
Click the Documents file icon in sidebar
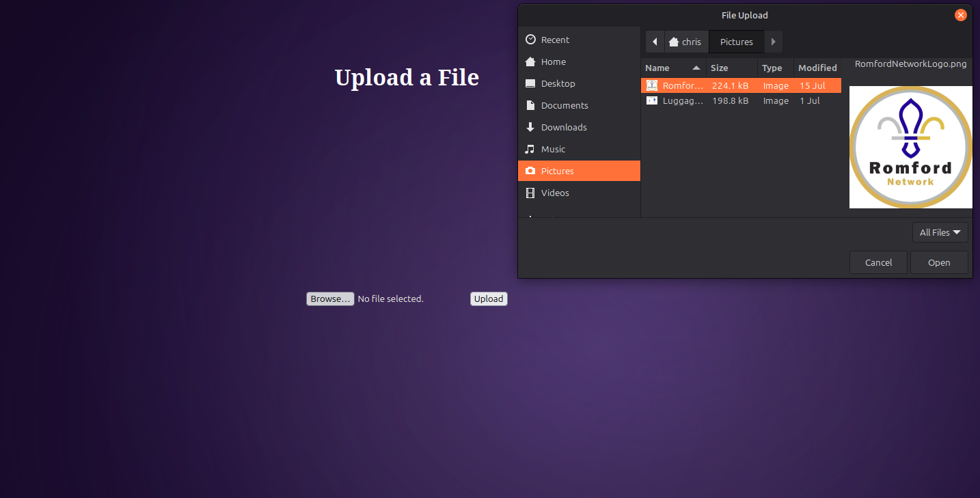tap(530, 105)
